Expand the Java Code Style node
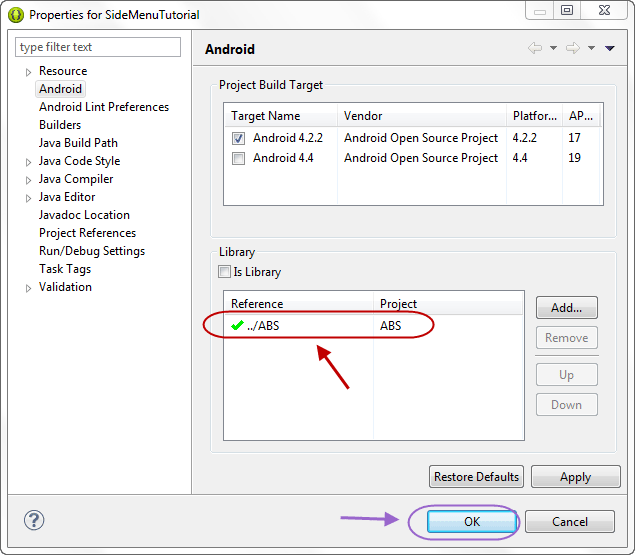This screenshot has width=635, height=555. tap(28, 162)
